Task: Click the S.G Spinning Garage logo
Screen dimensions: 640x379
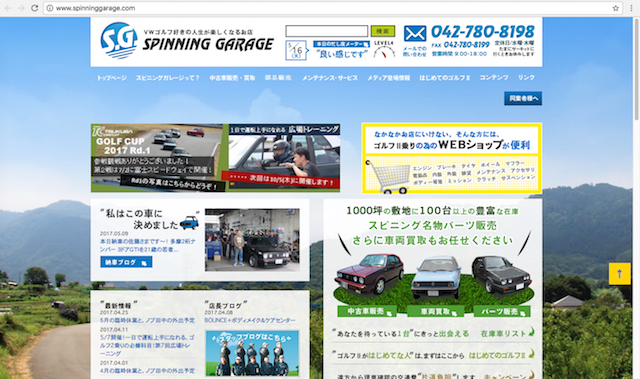Action: click(187, 41)
